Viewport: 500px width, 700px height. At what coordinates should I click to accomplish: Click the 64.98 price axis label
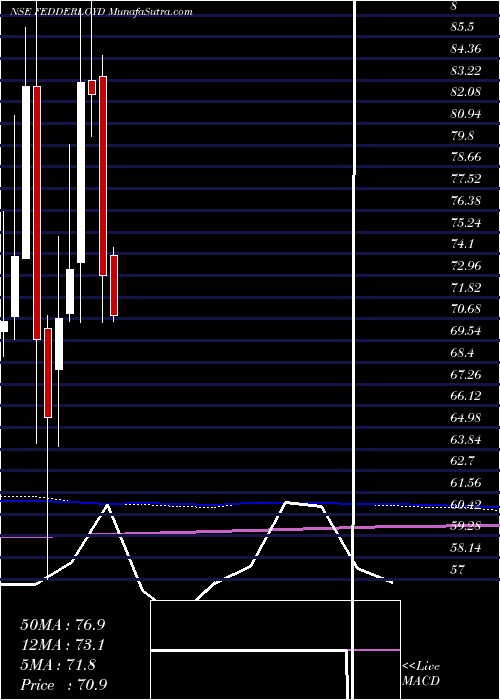466,418
